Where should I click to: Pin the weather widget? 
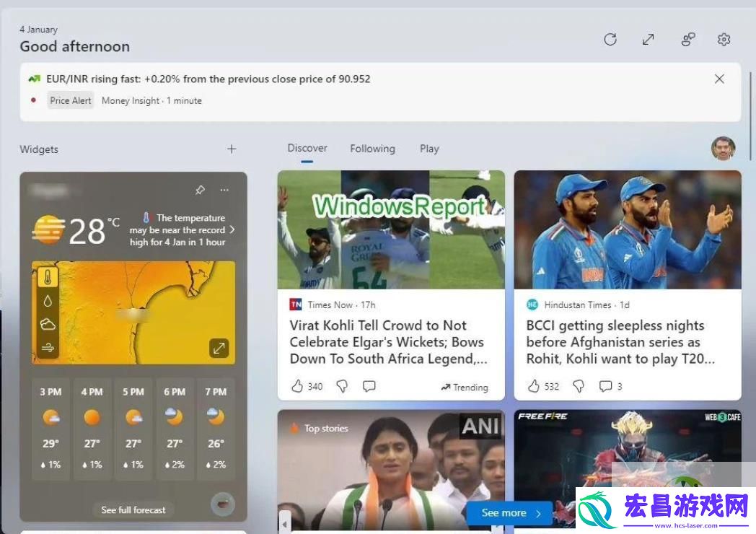(200, 190)
